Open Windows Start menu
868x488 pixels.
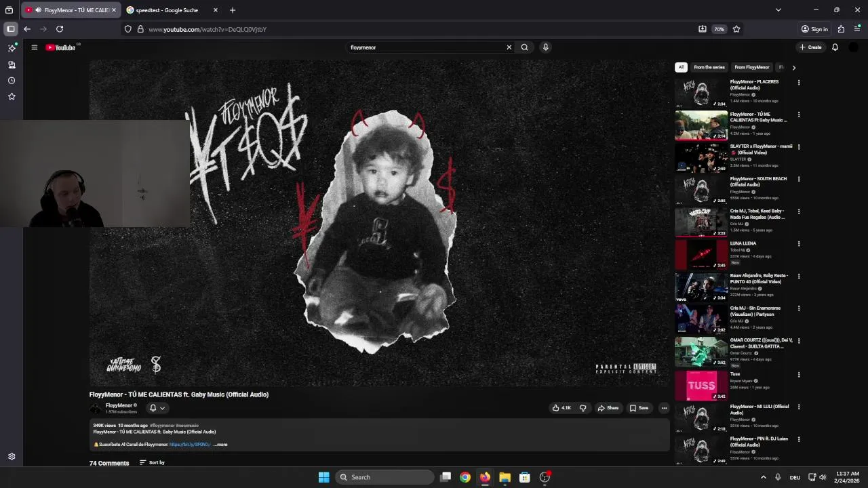(x=324, y=477)
